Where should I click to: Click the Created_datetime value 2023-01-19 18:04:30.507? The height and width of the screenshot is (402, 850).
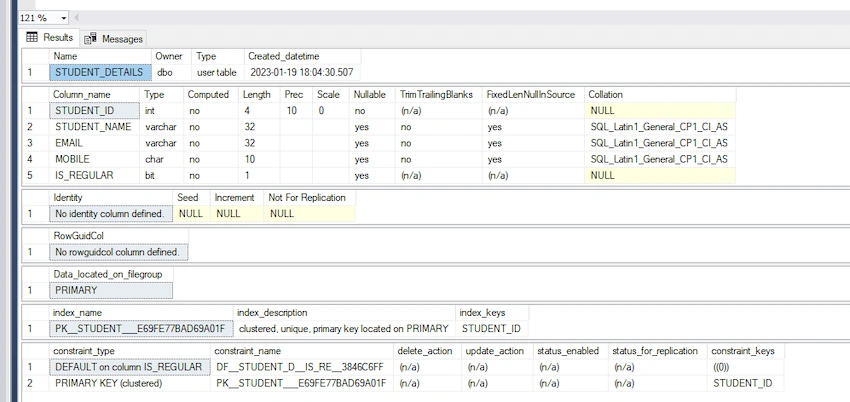point(301,72)
